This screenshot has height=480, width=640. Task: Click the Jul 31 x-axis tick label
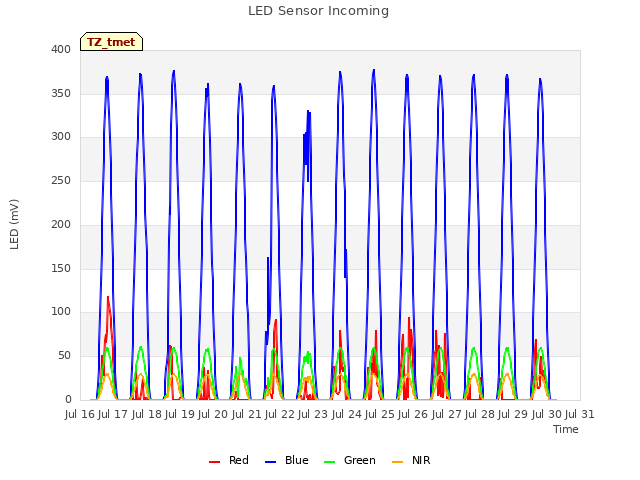(x=580, y=414)
